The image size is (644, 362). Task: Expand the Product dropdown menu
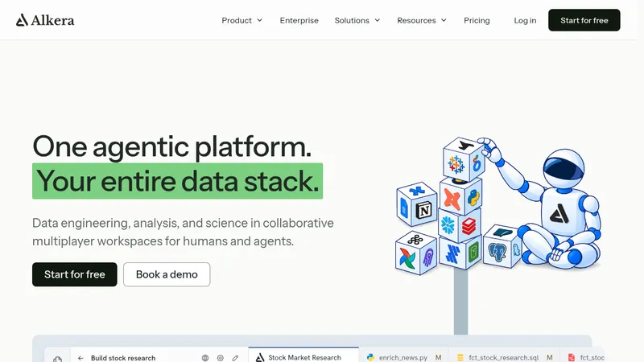(242, 20)
